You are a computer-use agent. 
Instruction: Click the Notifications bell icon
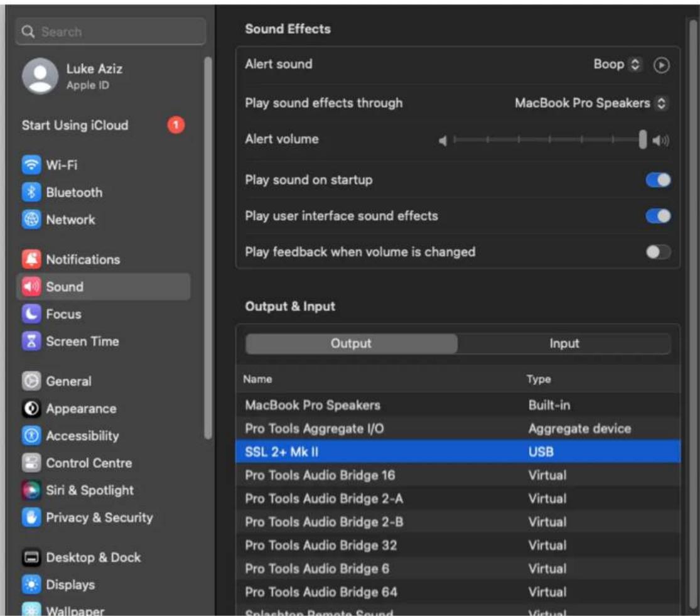pyautogui.click(x=31, y=259)
